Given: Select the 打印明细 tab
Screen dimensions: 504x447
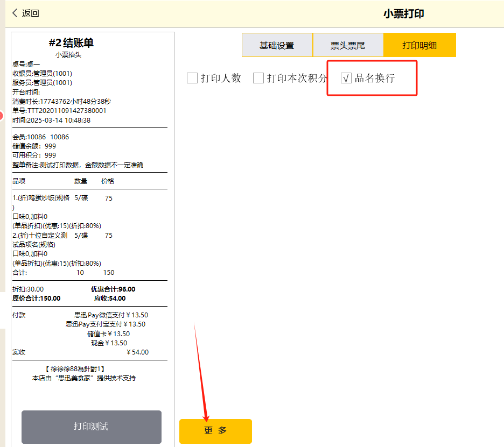Looking at the screenshot, I should click(x=419, y=45).
